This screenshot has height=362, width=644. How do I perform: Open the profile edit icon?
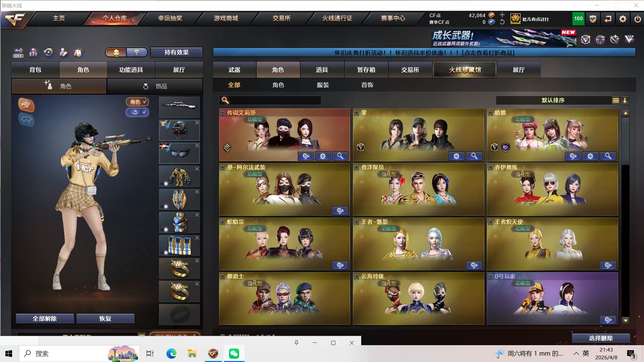click(x=63, y=53)
